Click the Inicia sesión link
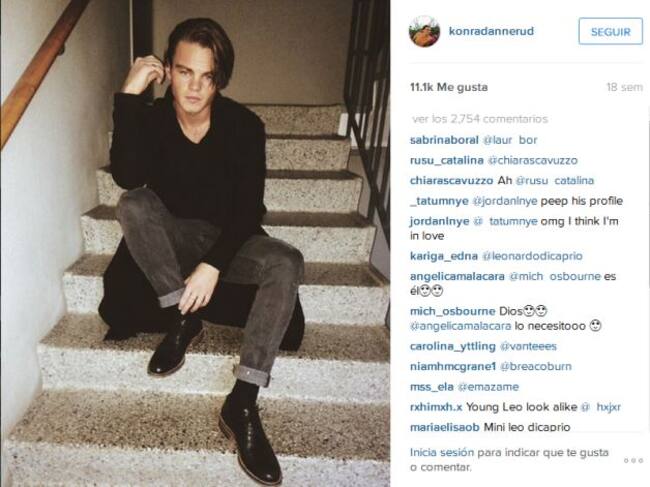The image size is (650, 487). (441, 452)
